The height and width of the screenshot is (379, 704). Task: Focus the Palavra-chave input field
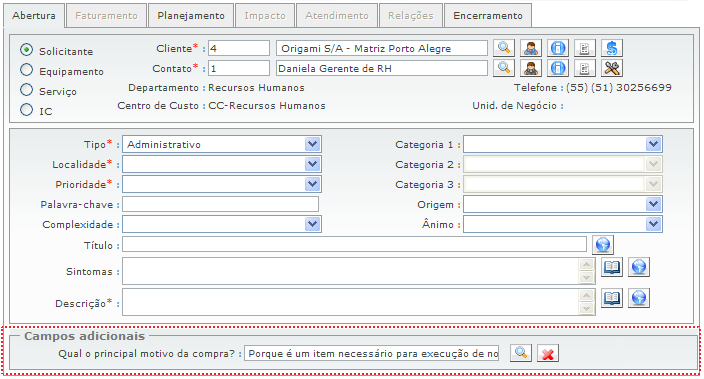[220, 204]
